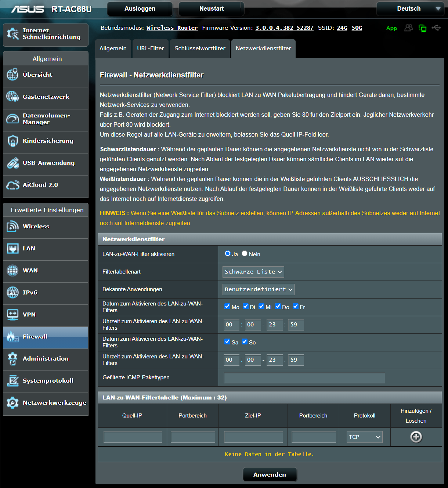
Task: Click the Datenvolumen-Manager gauge icon
Action: [12, 119]
